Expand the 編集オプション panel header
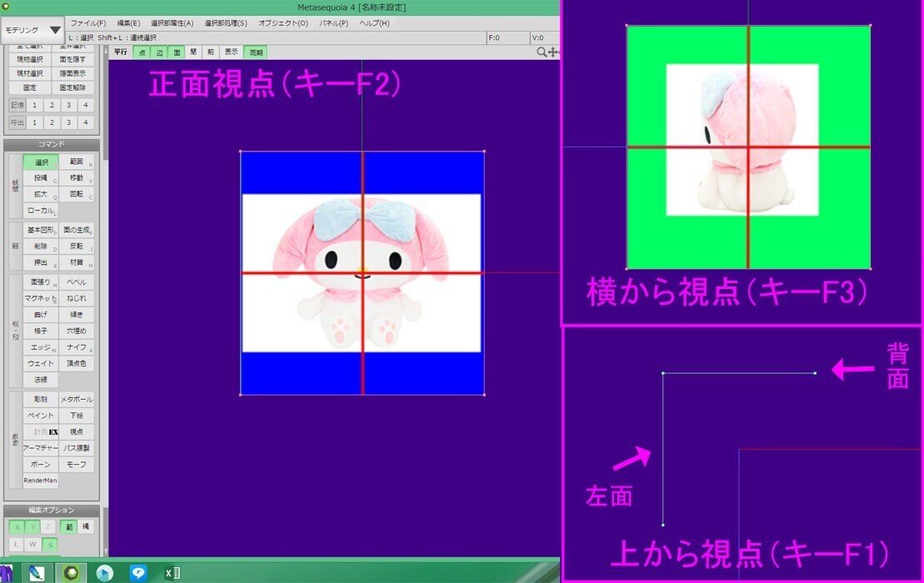 coord(52,511)
